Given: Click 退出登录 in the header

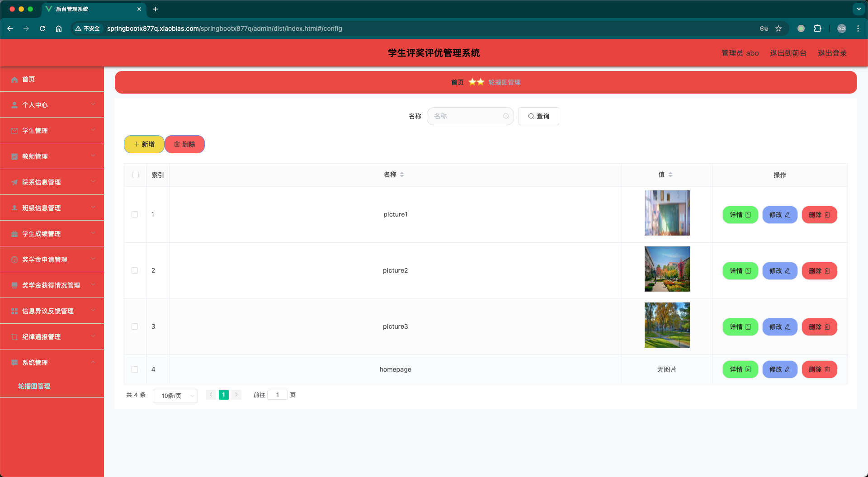Looking at the screenshot, I should pos(832,53).
